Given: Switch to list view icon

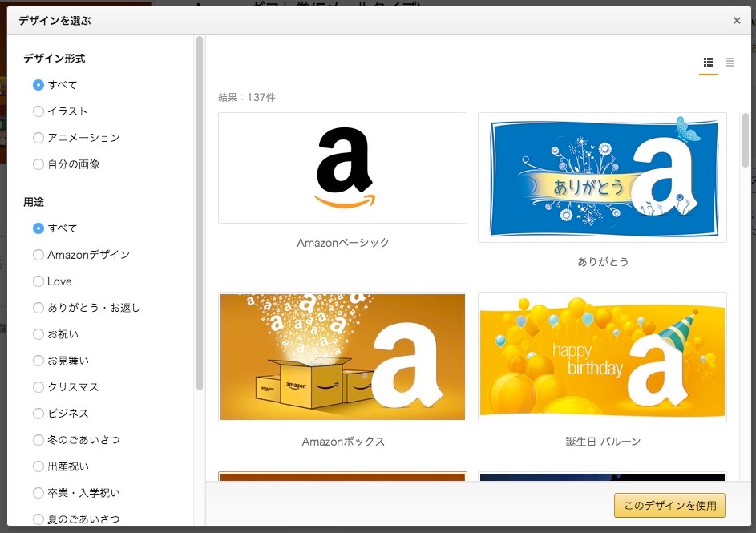Looking at the screenshot, I should pos(730,63).
